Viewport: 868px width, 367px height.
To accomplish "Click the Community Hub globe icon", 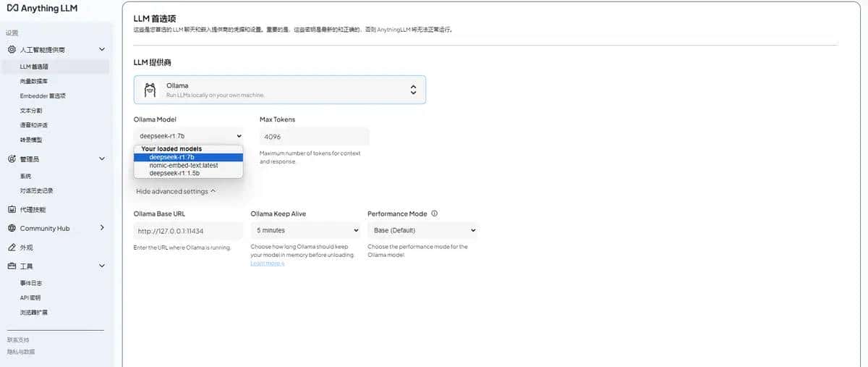I will point(12,228).
